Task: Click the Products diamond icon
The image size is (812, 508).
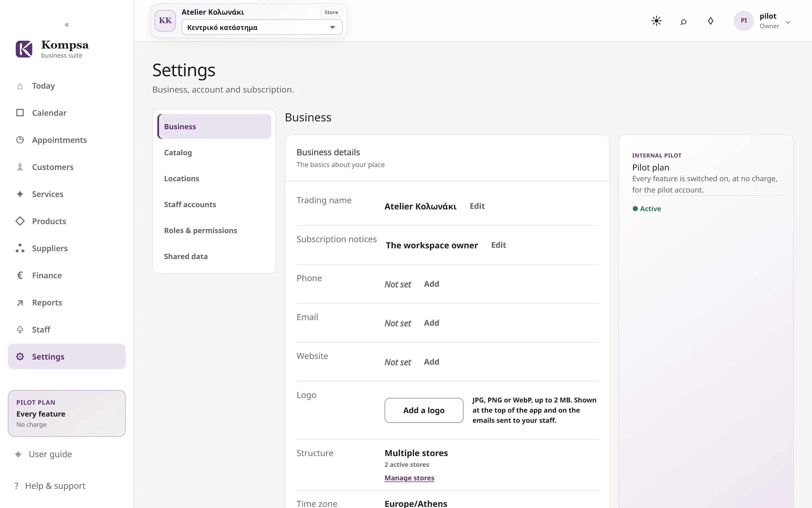Action: (x=20, y=221)
